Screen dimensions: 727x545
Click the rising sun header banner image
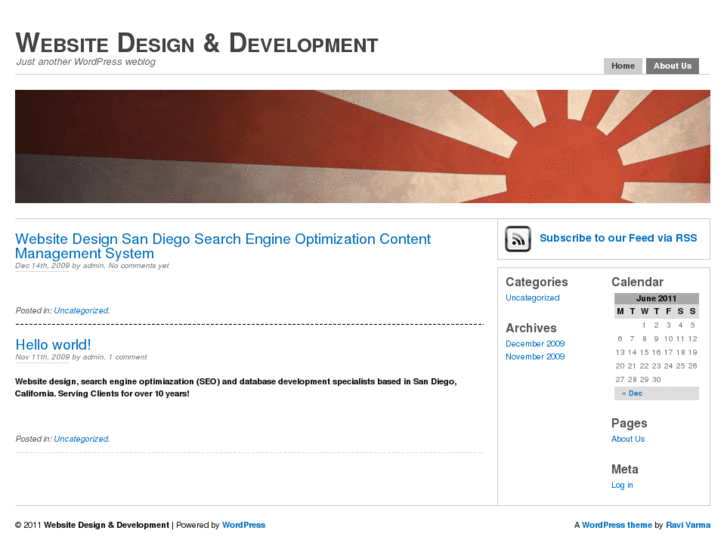[x=362, y=146]
